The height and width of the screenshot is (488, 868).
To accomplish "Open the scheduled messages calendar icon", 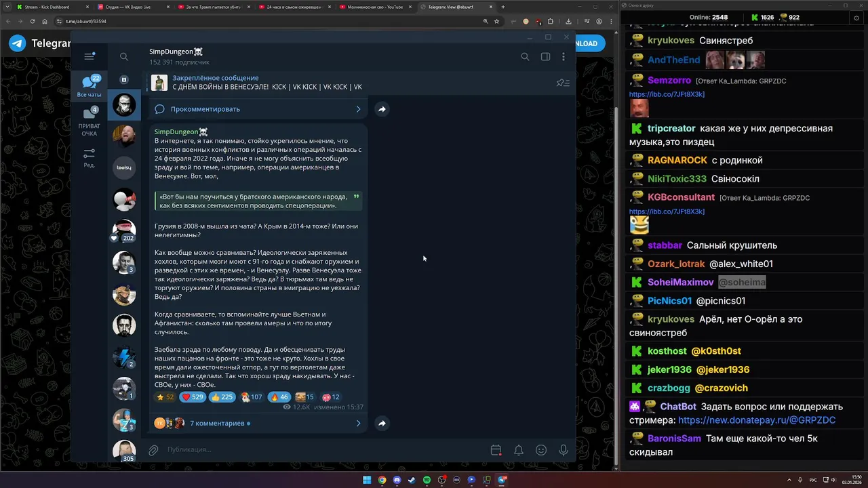I will 496,450.
